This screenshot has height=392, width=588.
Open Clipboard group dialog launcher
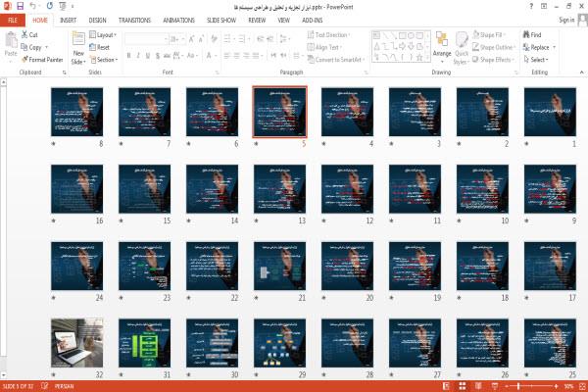pos(64,73)
